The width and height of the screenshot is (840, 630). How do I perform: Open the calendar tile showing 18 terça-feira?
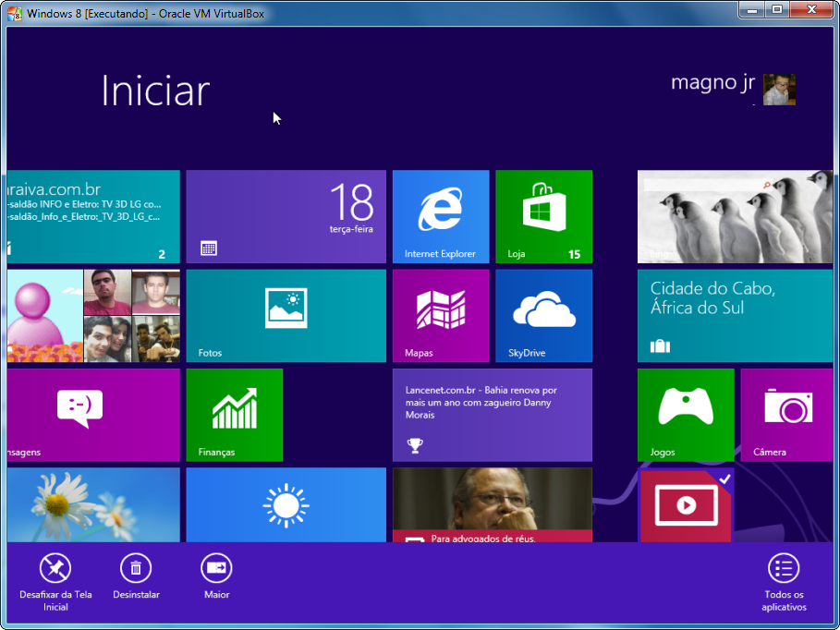(286, 216)
